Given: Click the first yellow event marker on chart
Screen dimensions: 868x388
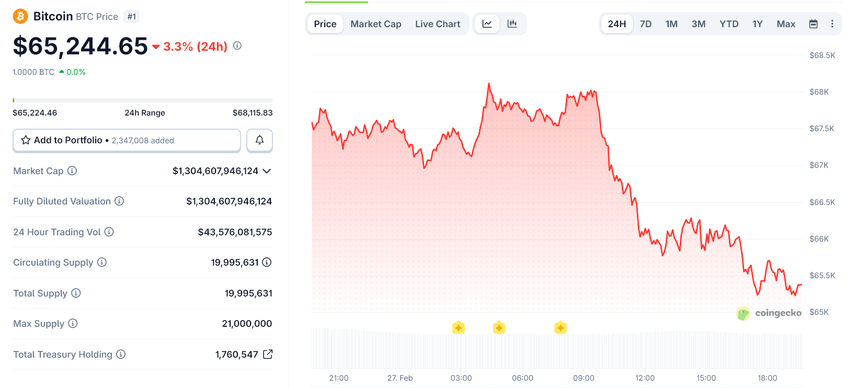Looking at the screenshot, I should [x=459, y=328].
